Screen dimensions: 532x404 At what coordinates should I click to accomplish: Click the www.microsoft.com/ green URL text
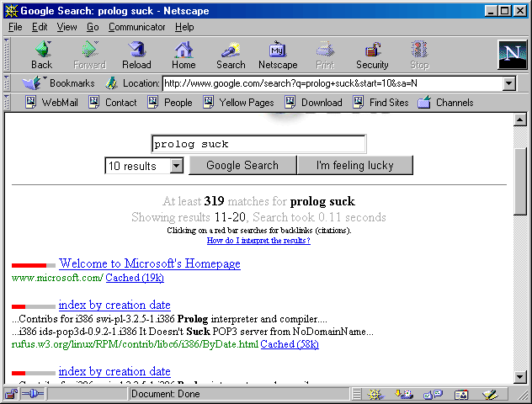(x=57, y=278)
